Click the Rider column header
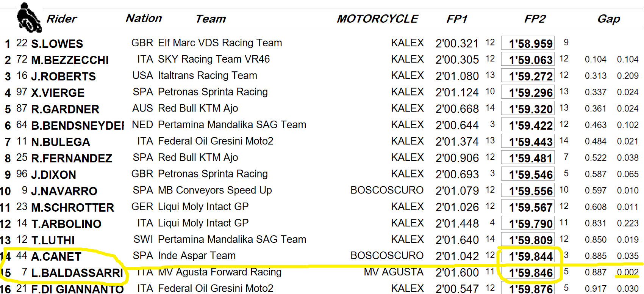 click(x=61, y=19)
